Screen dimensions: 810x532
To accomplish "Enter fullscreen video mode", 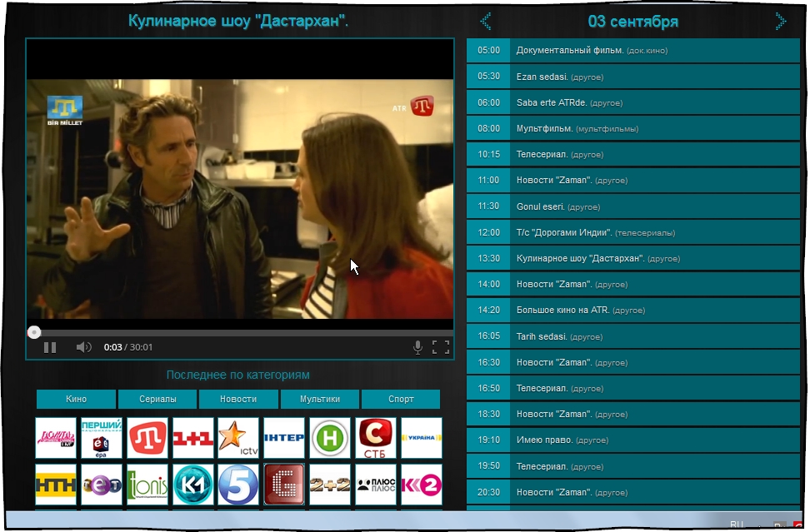I will (x=441, y=347).
